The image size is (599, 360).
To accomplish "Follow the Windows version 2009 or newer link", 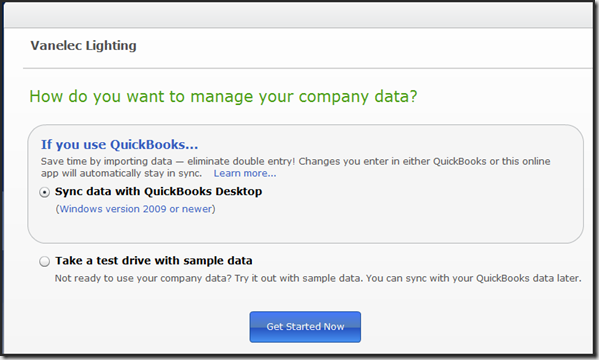I will point(136,209).
